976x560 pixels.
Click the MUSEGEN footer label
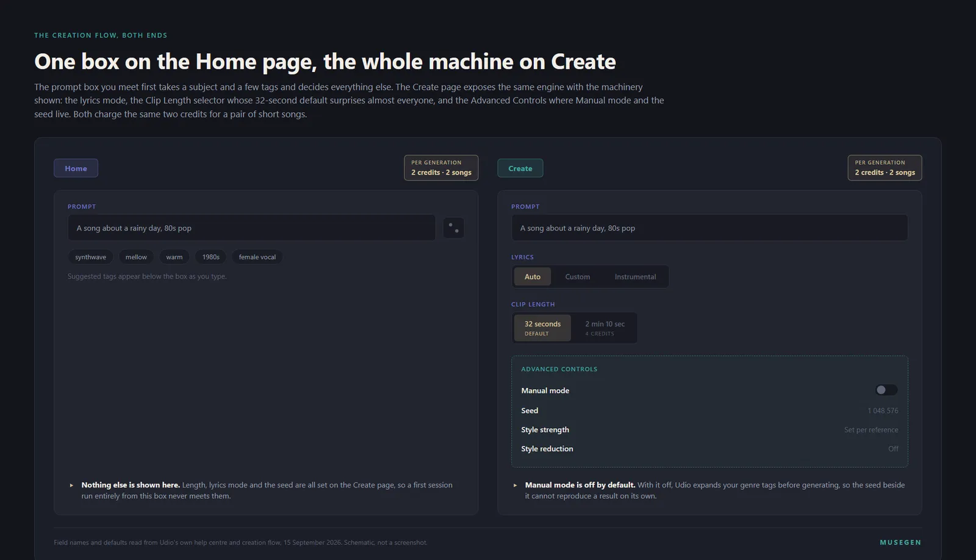click(900, 542)
